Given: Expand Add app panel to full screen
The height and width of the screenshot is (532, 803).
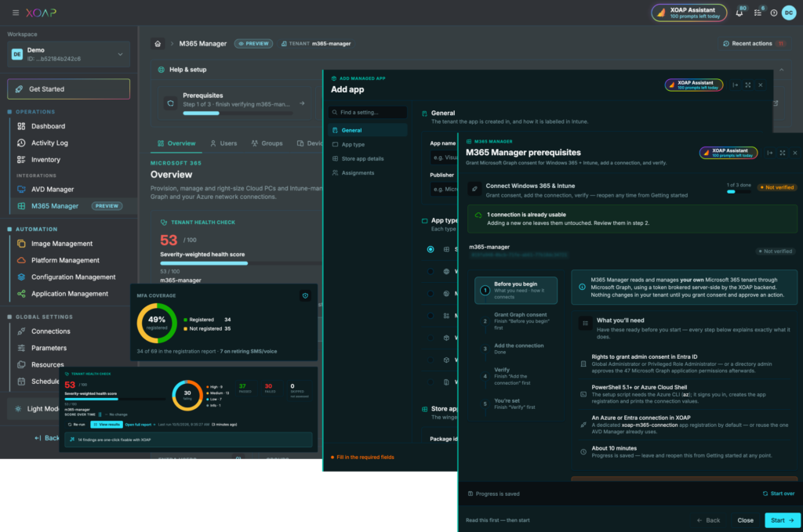Looking at the screenshot, I should (747, 85).
